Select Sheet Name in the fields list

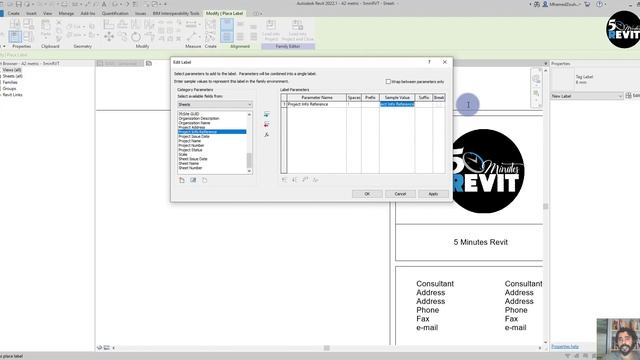click(189, 163)
